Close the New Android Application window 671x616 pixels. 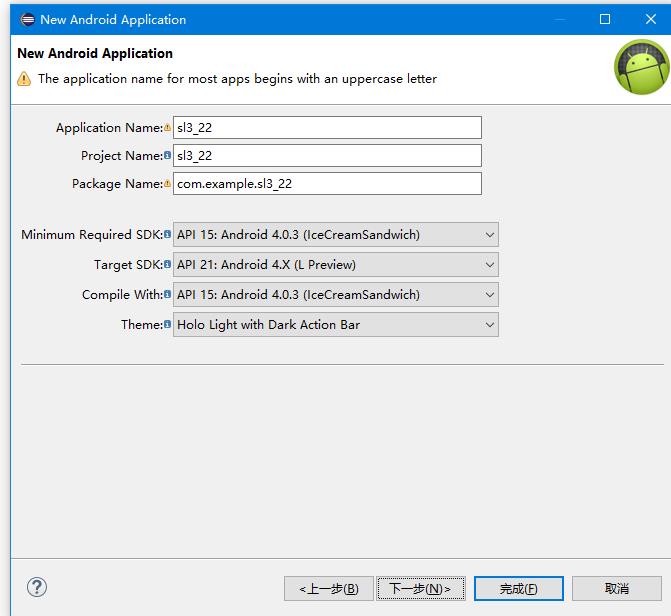[x=650, y=19]
